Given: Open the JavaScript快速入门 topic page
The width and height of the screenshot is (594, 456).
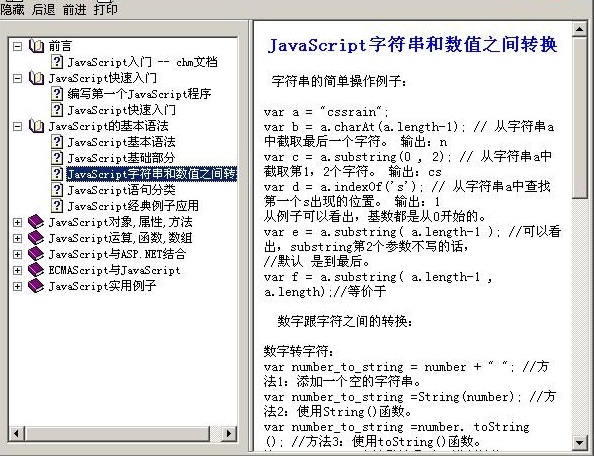Looking at the screenshot, I should 121,110.
